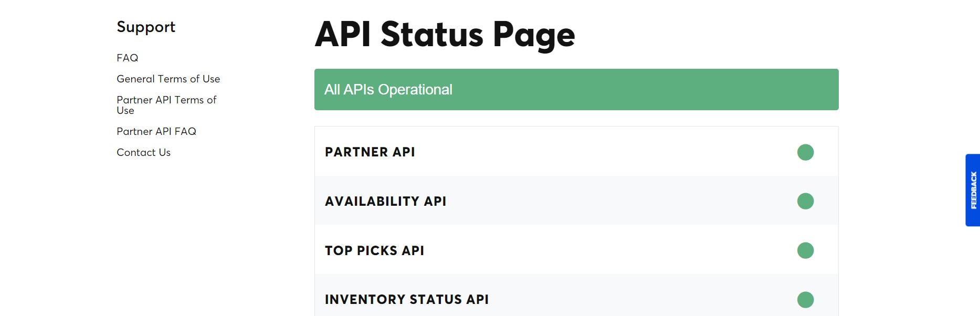The height and width of the screenshot is (316, 980).
Task: Click the Support sidebar heading
Action: pyautogui.click(x=146, y=27)
